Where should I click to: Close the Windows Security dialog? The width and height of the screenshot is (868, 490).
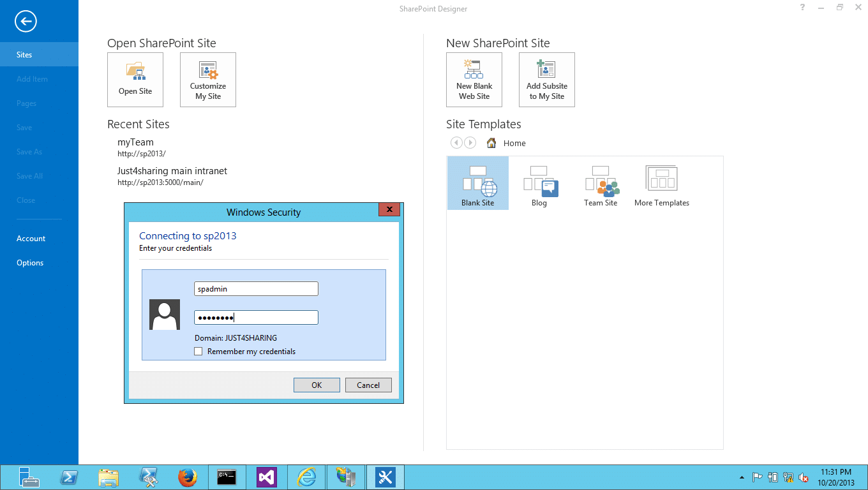pyautogui.click(x=389, y=209)
